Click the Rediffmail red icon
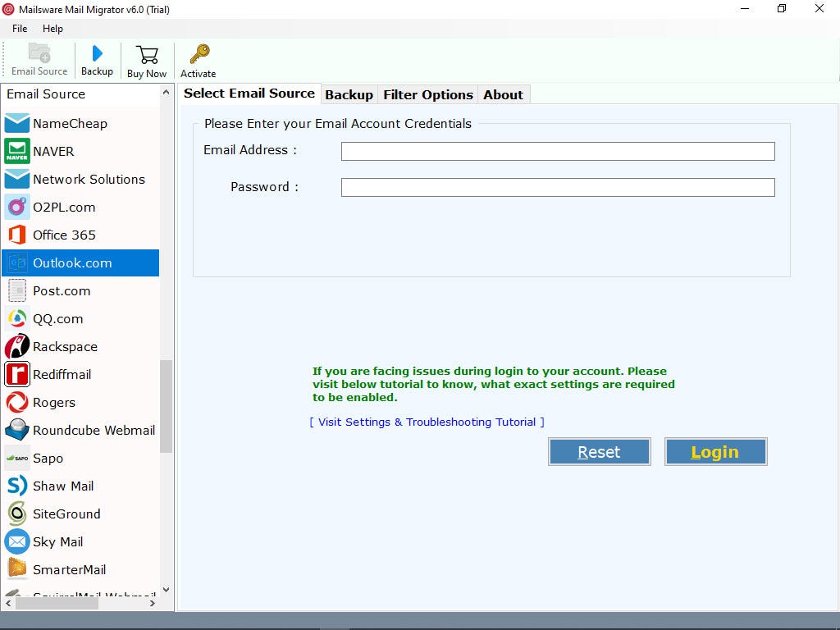The image size is (840, 630). (17, 374)
